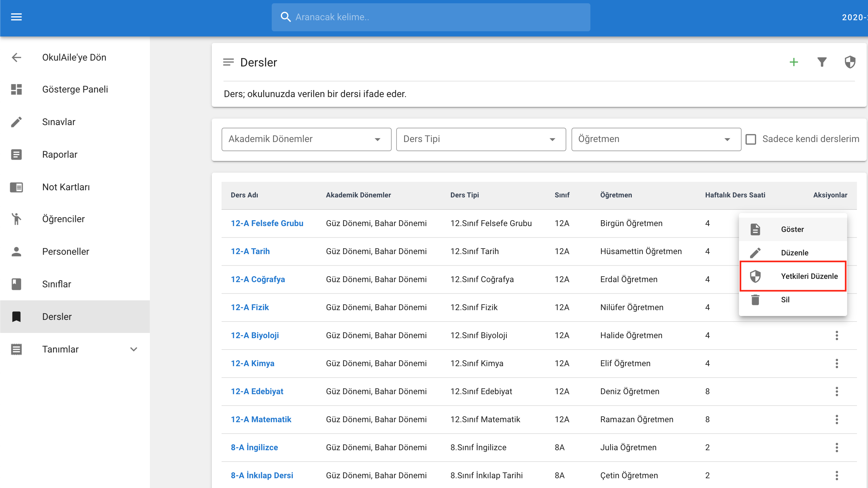Open actions menu for 12-A Edebiyat row
This screenshot has height=488, width=868.
(837, 391)
